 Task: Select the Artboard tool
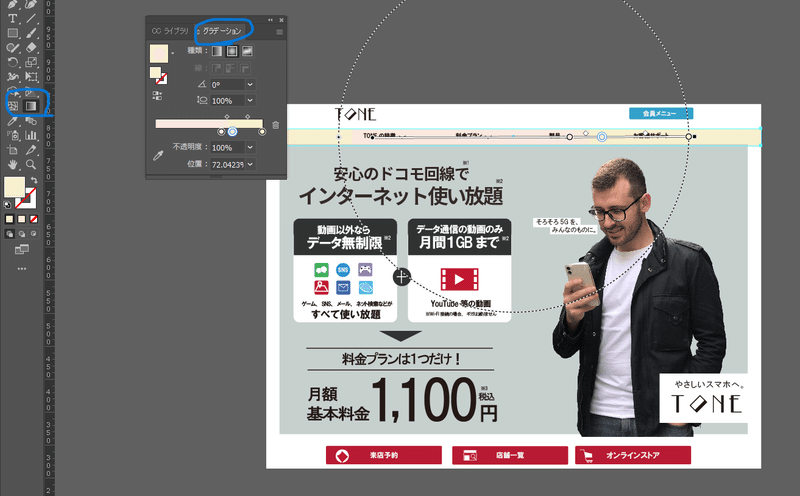click(x=13, y=150)
